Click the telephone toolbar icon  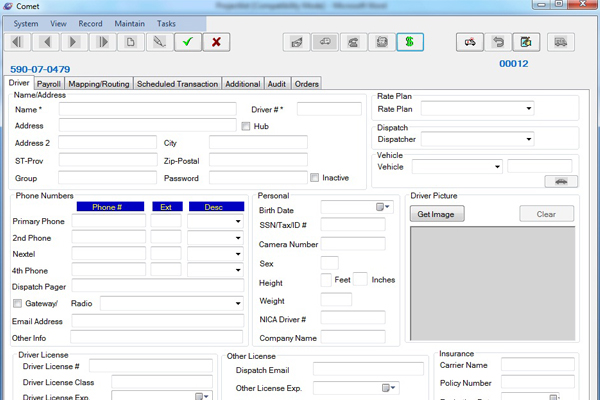(353, 42)
